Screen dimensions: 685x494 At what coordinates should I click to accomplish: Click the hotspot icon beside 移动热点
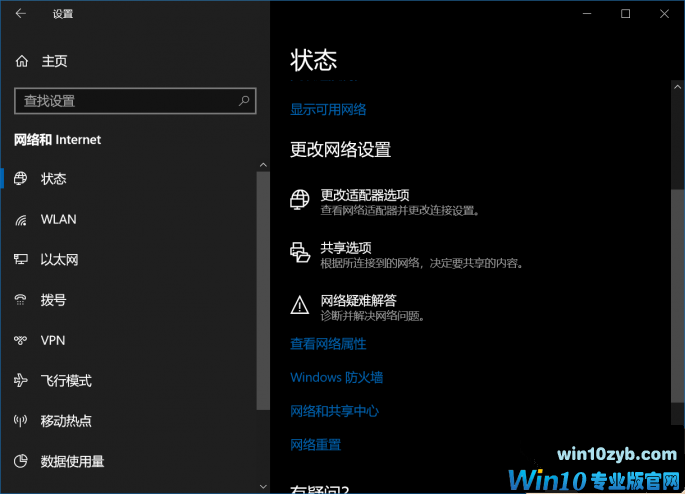[x=21, y=421]
